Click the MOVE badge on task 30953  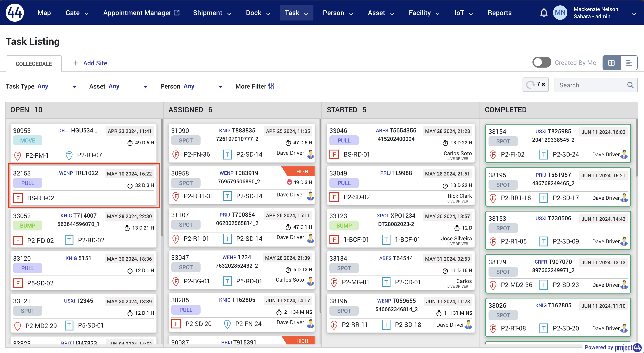[x=27, y=141]
